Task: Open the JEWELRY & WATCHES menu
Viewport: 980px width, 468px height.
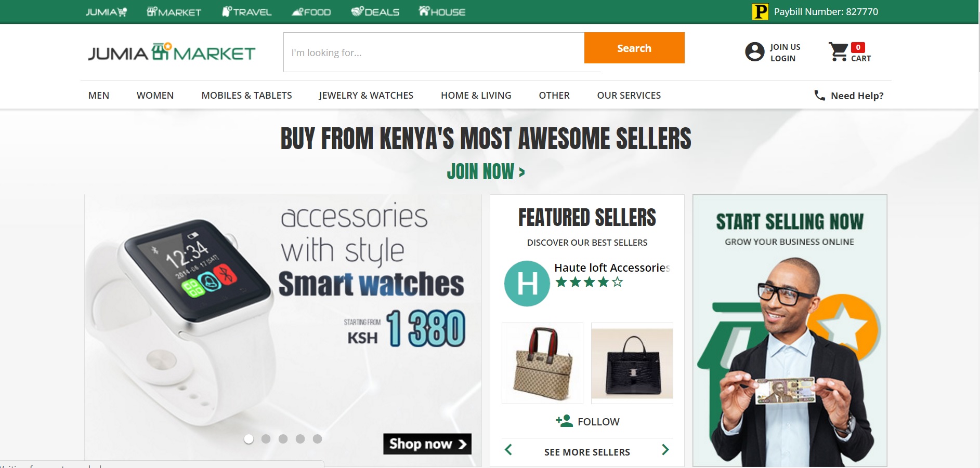Action: 365,95
